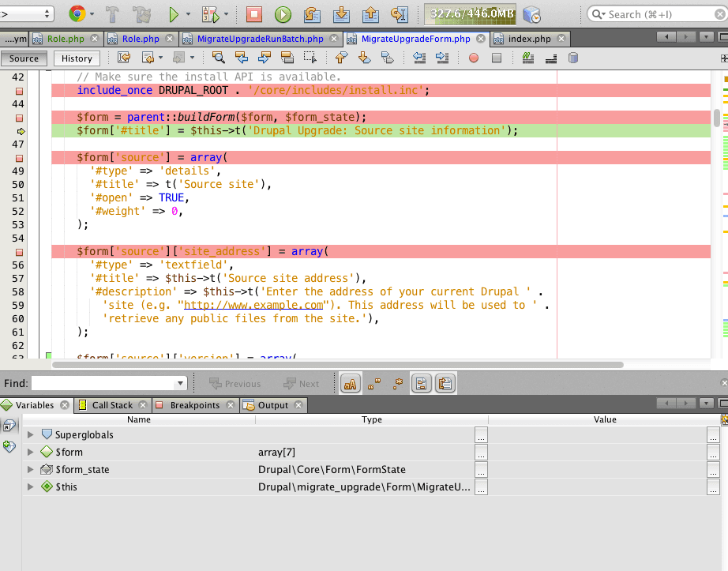Stop the debugger session with red square
728x571 pixels.
coord(254,14)
